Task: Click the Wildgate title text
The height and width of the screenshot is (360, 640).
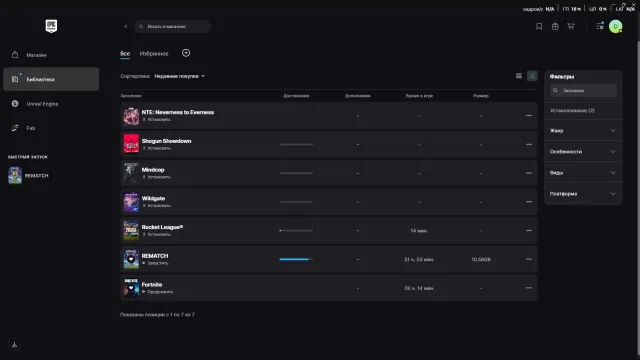Action: [153, 198]
